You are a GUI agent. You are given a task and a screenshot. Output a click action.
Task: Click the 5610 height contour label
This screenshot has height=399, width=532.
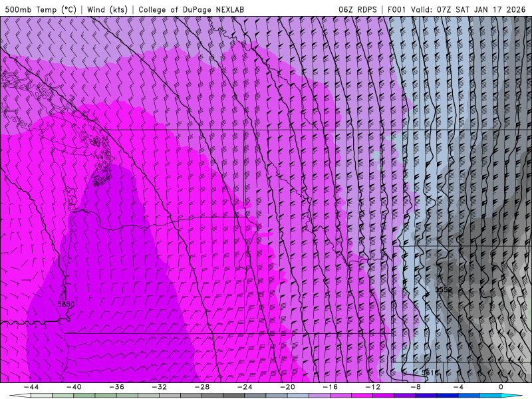(x=430, y=372)
